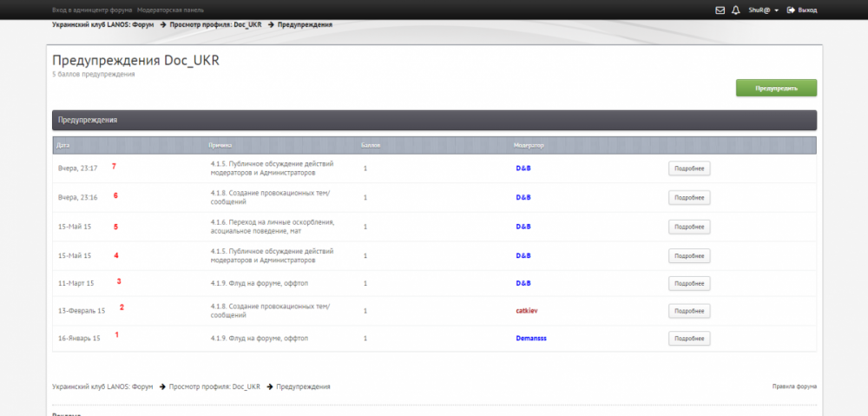Click Подробнее for the Вчера 23:17 warning
Viewport: 868px width, 416px height.
tap(689, 168)
